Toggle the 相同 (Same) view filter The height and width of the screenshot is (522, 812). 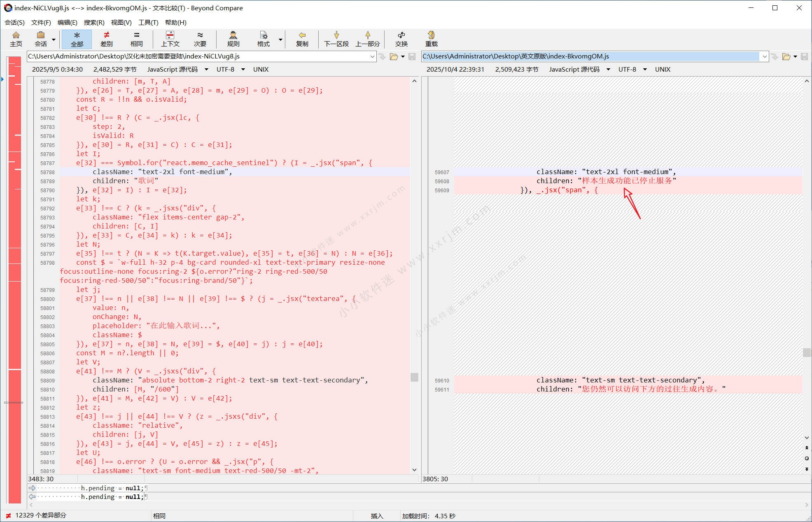[136, 39]
